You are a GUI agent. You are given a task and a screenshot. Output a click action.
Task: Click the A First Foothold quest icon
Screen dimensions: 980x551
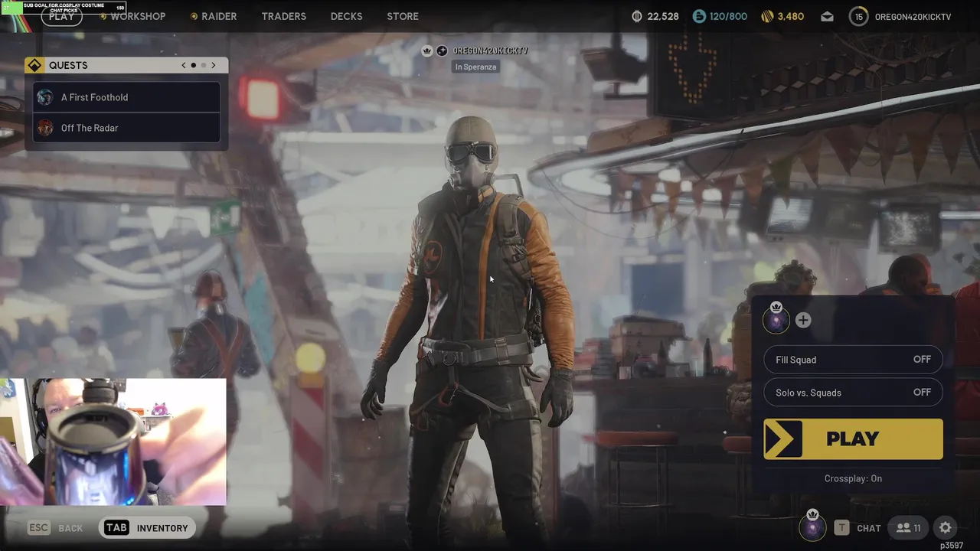point(45,97)
